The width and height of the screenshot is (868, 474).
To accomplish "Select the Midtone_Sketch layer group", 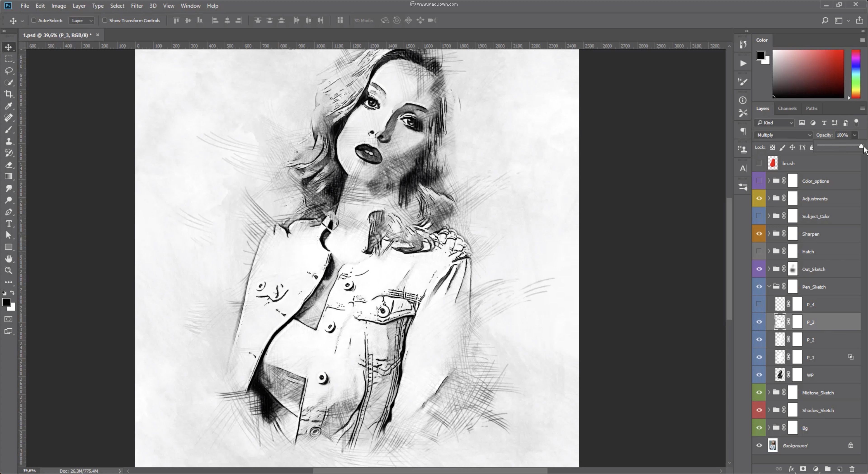I will [x=818, y=393].
